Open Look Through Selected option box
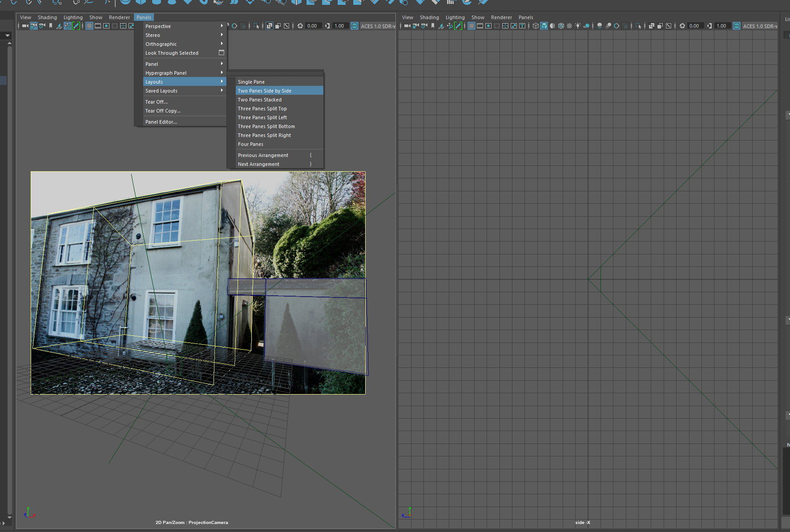This screenshot has width=790, height=532. coord(222,52)
